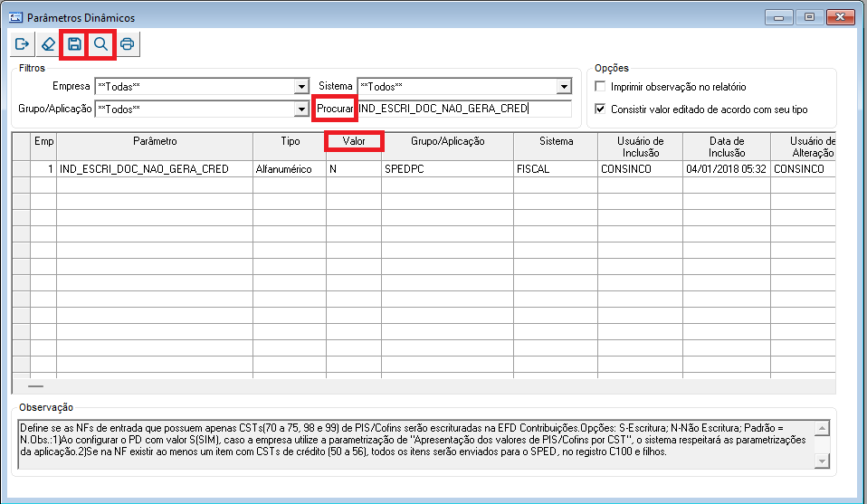The width and height of the screenshot is (867, 504).
Task: Click the Sistema column header
Action: point(556,147)
